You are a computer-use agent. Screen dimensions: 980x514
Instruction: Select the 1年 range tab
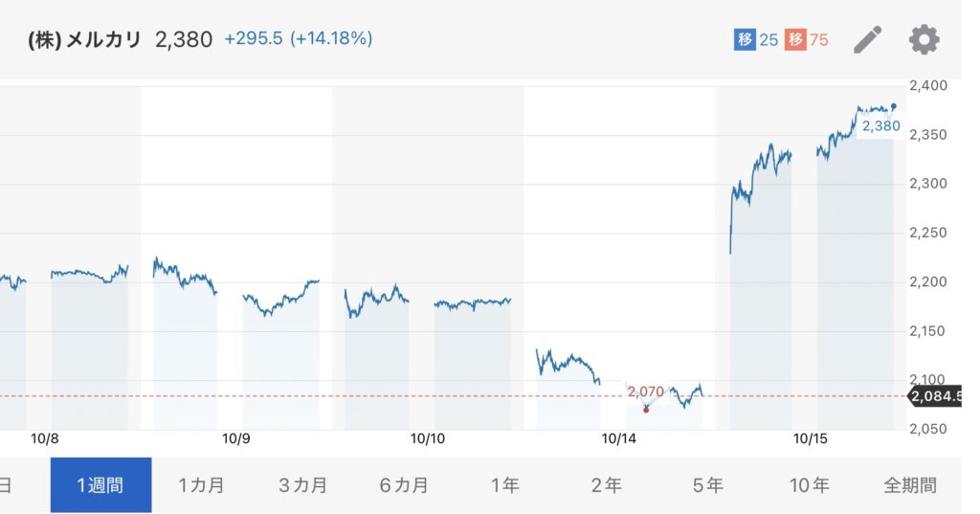click(504, 485)
